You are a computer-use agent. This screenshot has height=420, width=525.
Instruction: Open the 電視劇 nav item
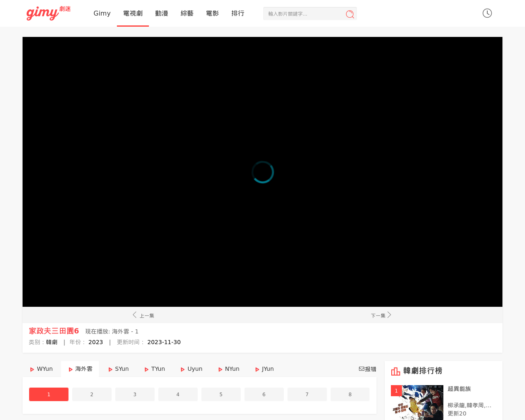point(133,13)
